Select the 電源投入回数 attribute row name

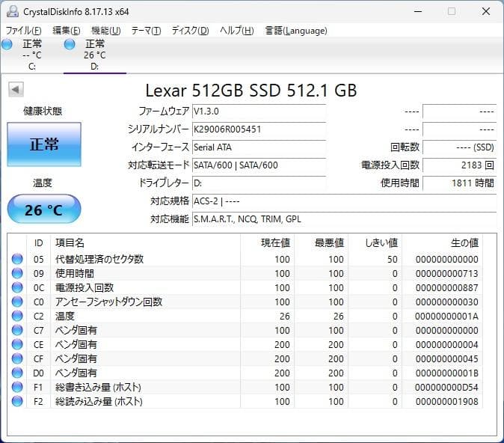pyautogui.click(x=84, y=287)
